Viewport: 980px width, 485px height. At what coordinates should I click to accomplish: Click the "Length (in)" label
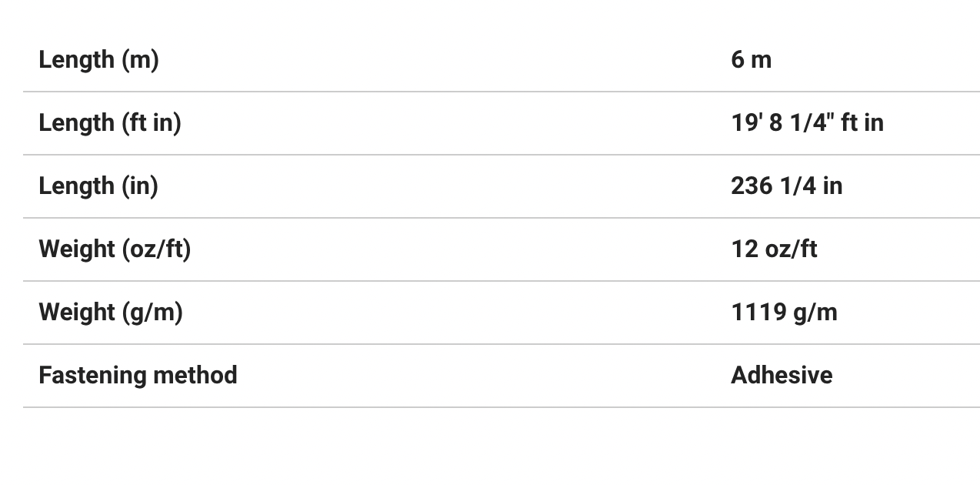pyautogui.click(x=98, y=186)
